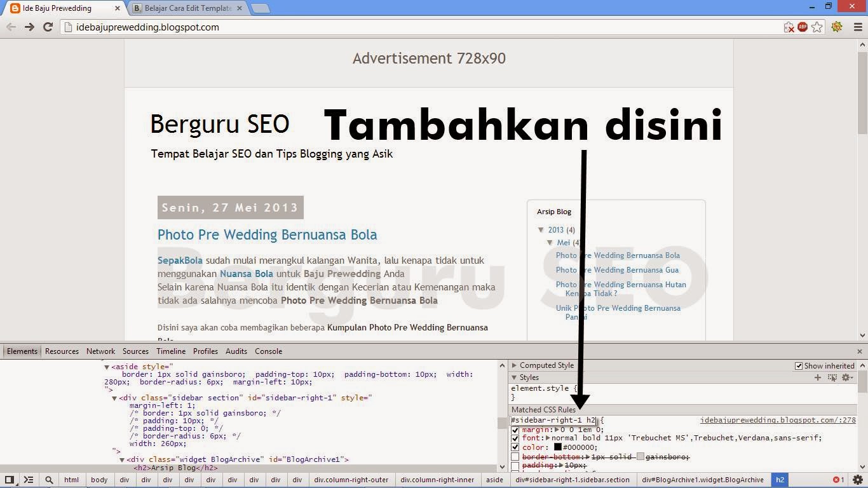Collapse the aside element node
This screenshot has width=868, height=488.
pos(107,367)
